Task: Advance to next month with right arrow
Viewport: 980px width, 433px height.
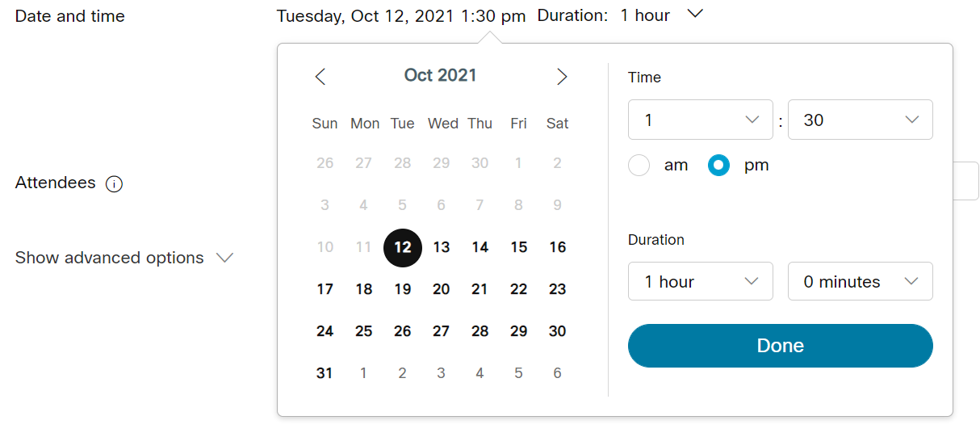Action: pyautogui.click(x=562, y=77)
